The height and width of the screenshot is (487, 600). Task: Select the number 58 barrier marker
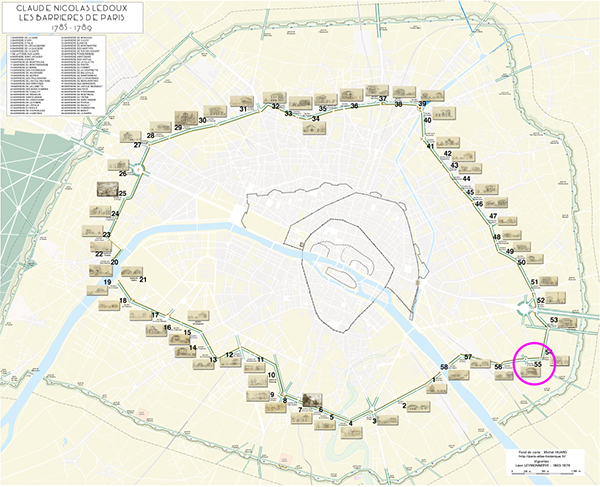444,369
